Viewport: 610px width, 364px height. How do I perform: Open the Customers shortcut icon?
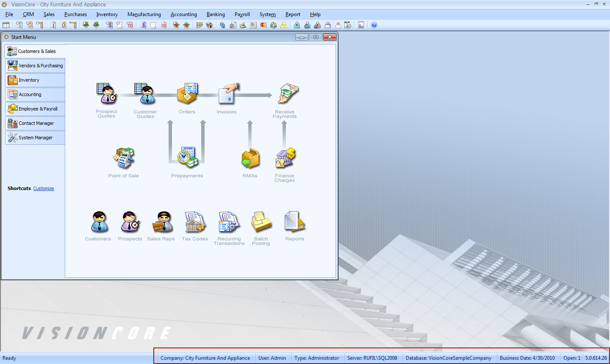tap(100, 222)
